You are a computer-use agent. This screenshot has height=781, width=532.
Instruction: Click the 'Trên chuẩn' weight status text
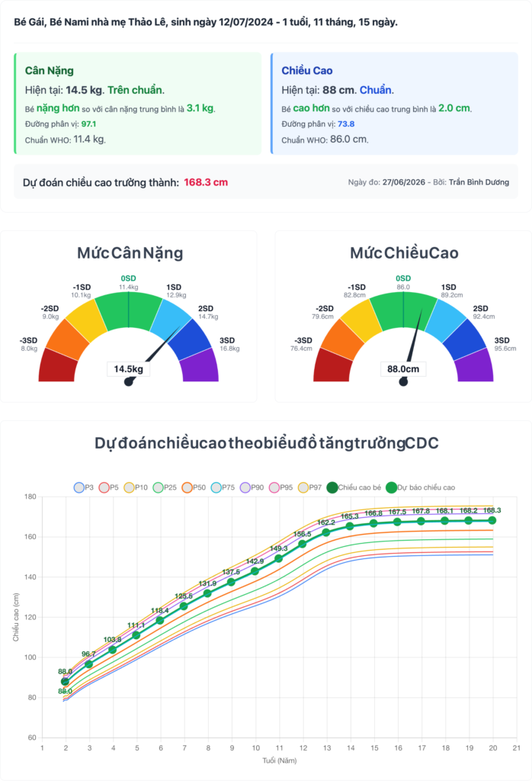click(x=135, y=90)
